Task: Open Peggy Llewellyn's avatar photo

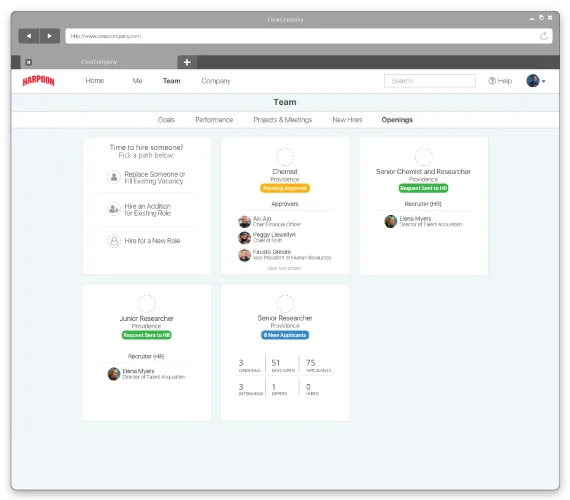Action: 244,237
